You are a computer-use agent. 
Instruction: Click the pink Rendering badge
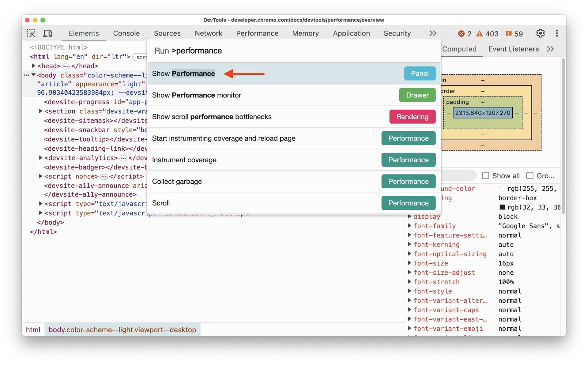[412, 117]
